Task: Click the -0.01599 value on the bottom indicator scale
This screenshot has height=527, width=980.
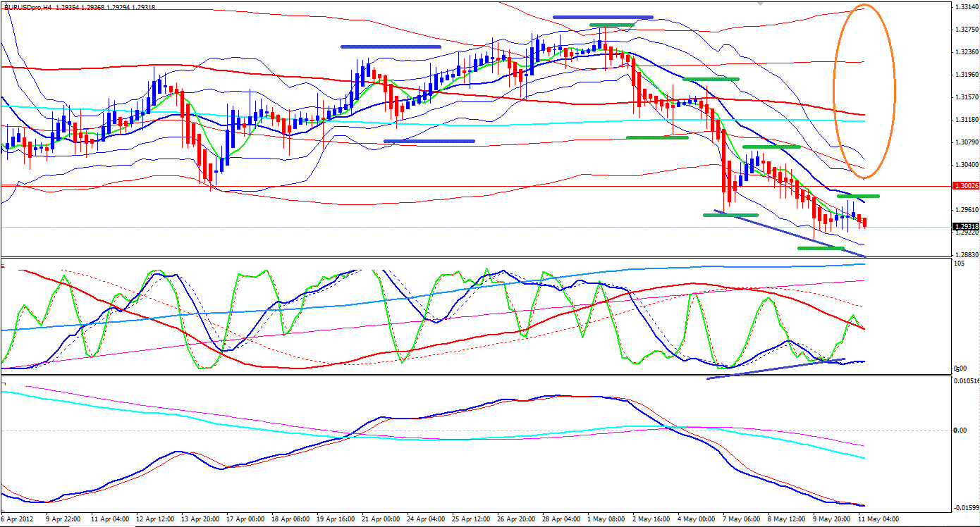Action: point(965,507)
